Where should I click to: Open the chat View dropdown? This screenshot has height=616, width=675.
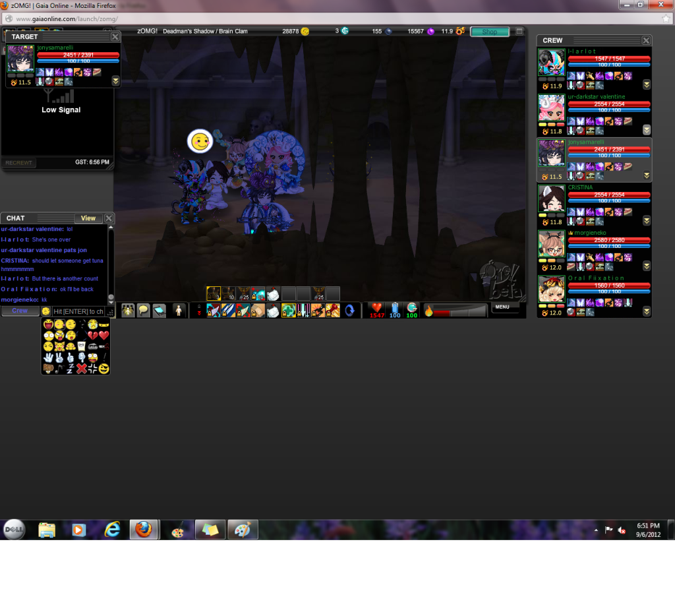coord(88,218)
